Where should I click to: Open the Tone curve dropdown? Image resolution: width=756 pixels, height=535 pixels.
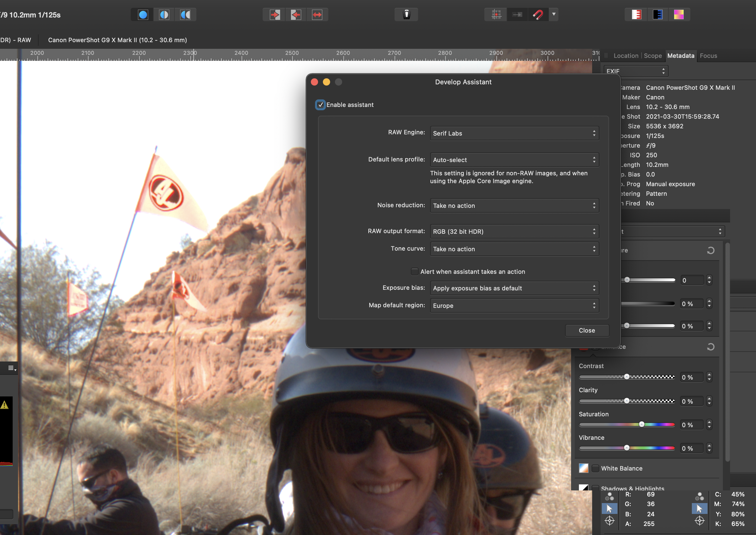[514, 249]
